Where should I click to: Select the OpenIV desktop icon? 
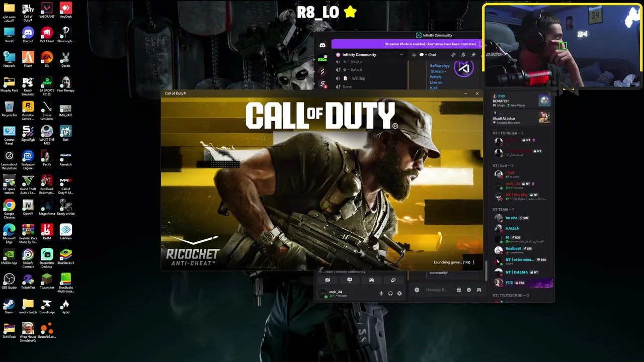click(x=28, y=208)
